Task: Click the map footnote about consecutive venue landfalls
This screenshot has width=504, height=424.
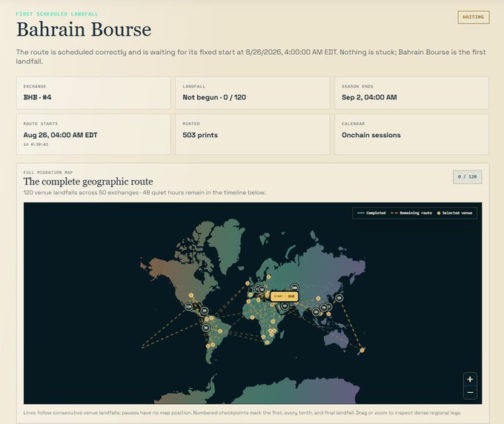Action: pos(242,412)
